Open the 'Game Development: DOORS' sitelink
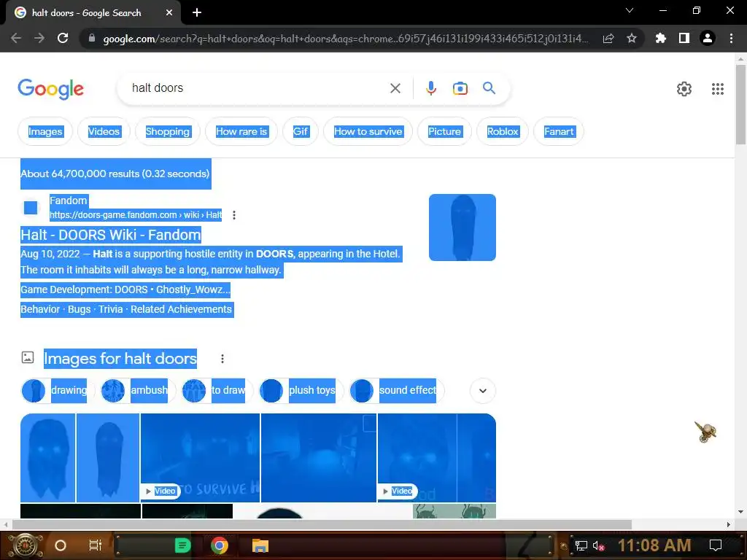The image size is (747, 560). 125,289
